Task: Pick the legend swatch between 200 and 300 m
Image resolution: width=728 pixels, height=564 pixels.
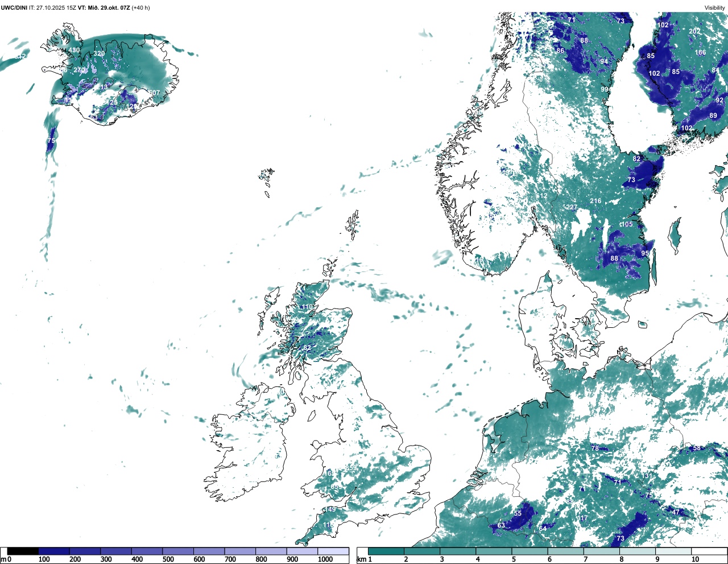Action: 85,551
